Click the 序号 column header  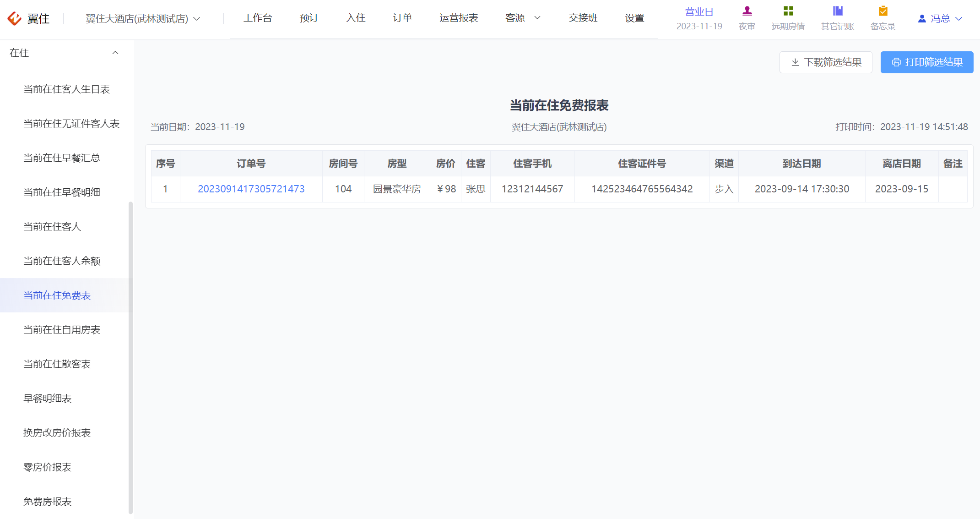click(x=166, y=164)
